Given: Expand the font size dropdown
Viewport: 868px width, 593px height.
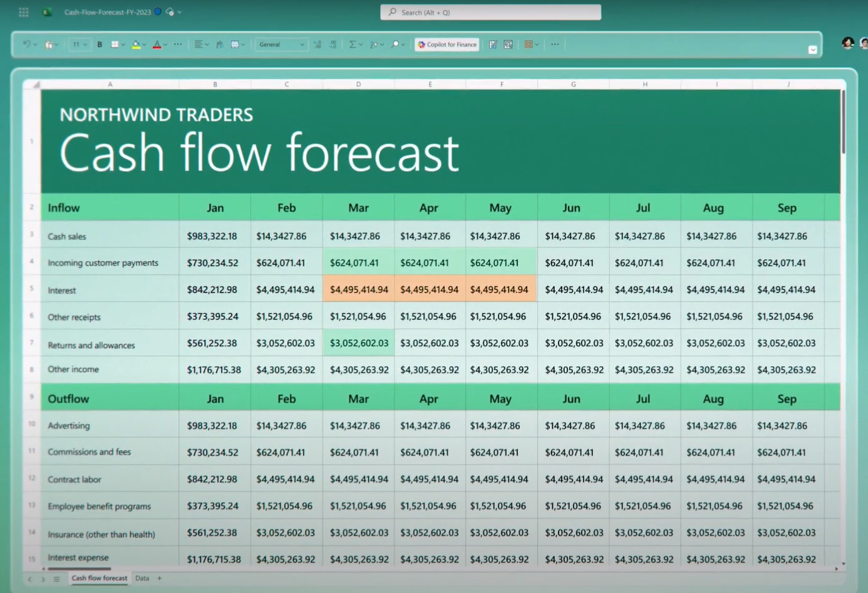Looking at the screenshot, I should [79, 44].
